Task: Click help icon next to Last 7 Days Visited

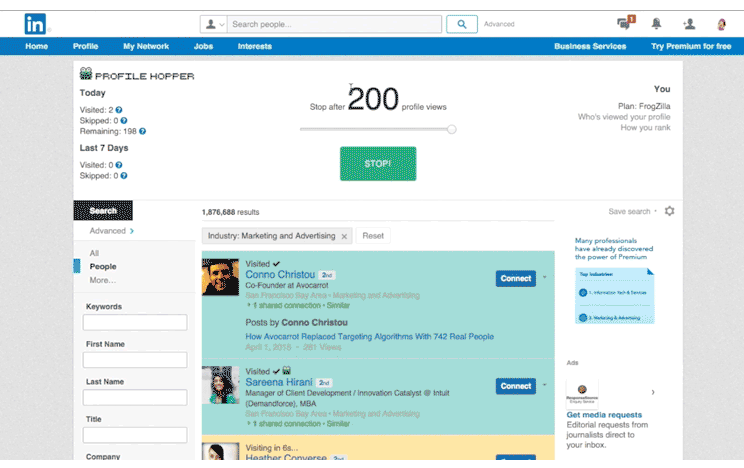Action: (119, 165)
